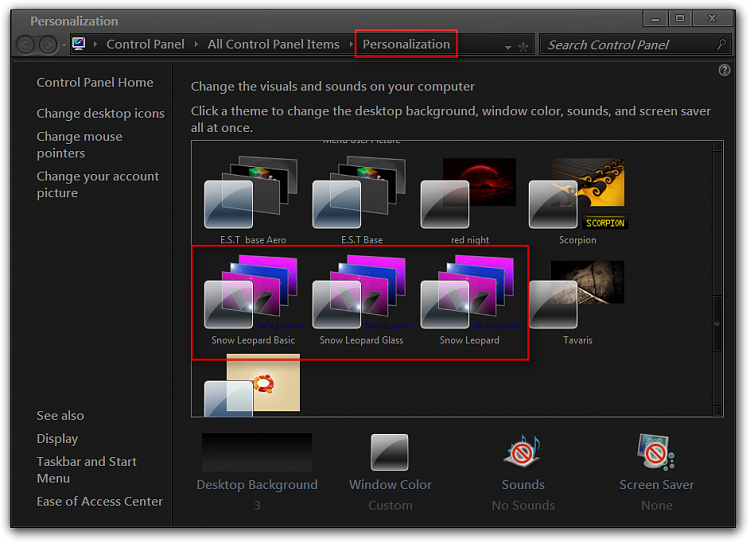Viewport: 750px width, 543px height.
Task: Open the Display link under See also
Action: coord(57,439)
